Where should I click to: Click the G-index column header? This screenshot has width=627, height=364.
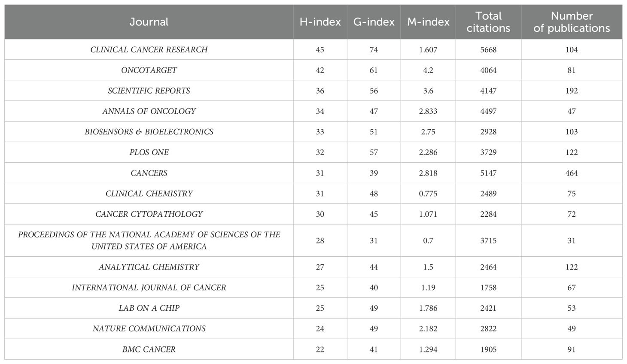[374, 22]
